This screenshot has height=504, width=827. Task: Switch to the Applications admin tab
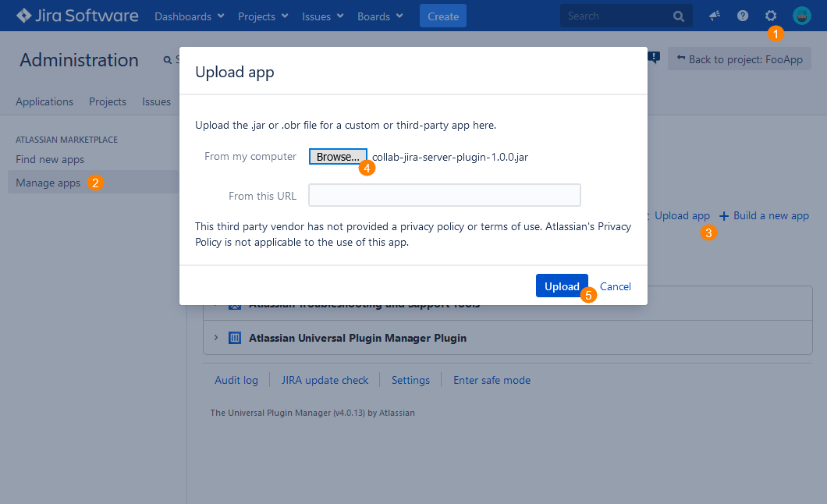[x=44, y=101]
